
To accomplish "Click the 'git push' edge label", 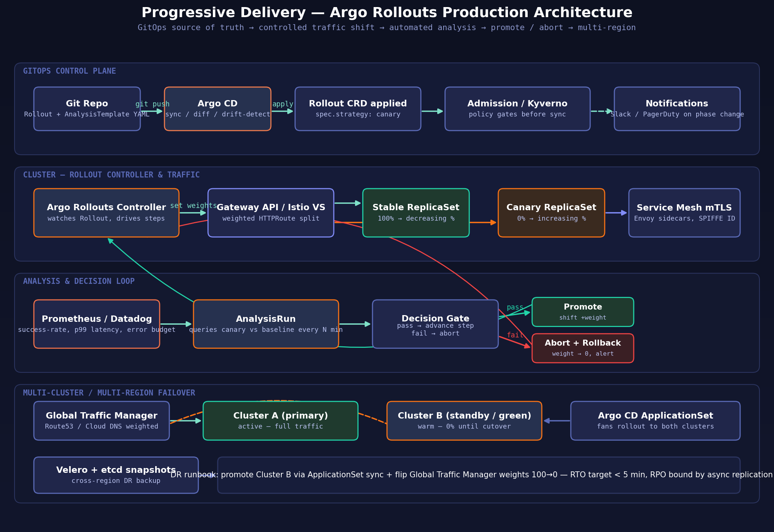I will pos(153,104).
